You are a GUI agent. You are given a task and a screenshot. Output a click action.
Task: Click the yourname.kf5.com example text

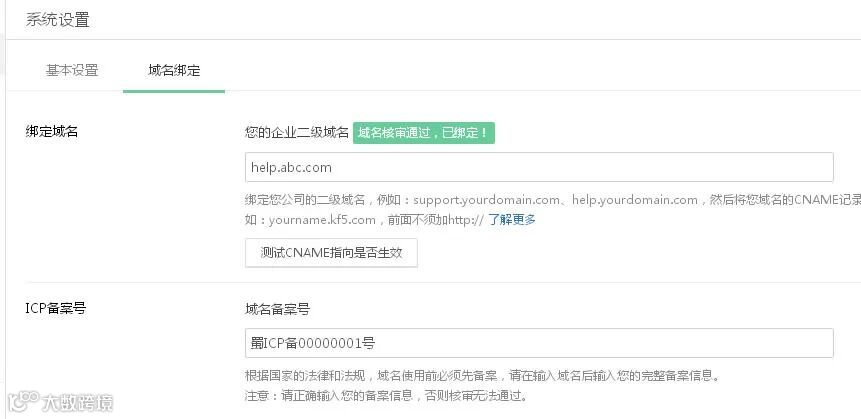click(322, 220)
